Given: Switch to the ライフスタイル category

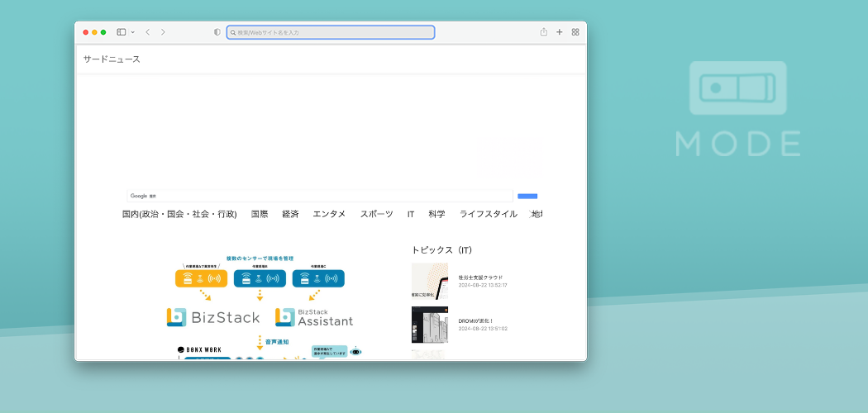Looking at the screenshot, I should click(488, 214).
